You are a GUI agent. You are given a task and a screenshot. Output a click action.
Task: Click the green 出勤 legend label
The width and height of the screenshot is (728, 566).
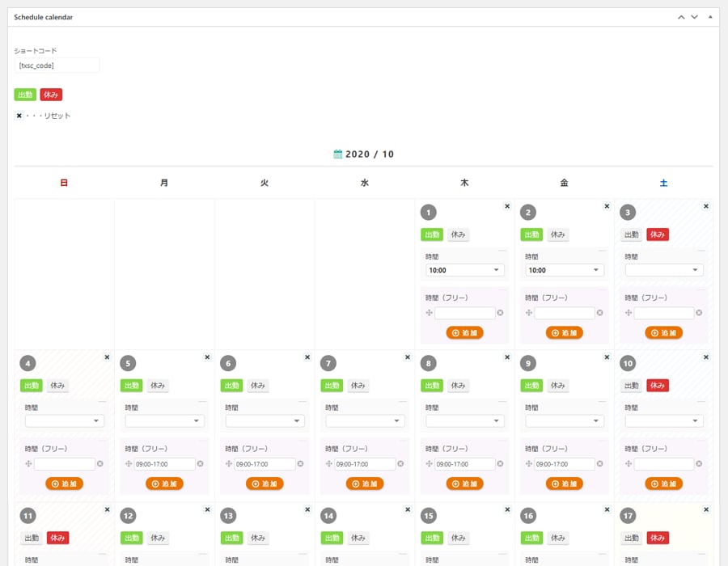(25, 95)
